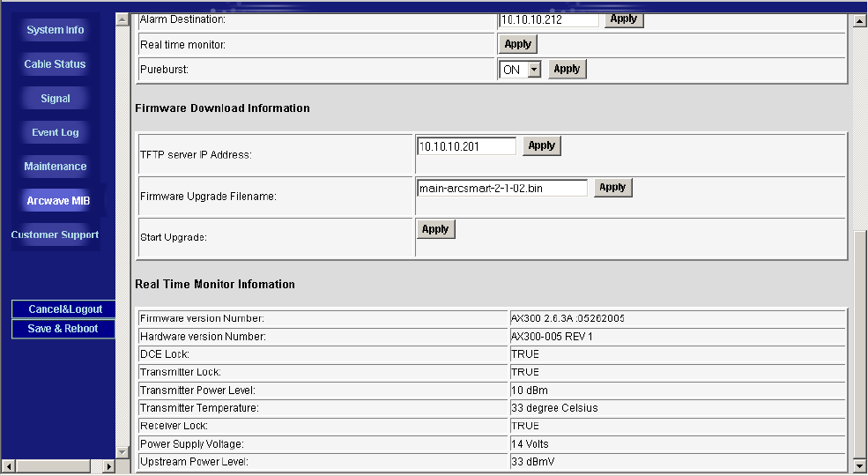Screen dimensions: 868x476
Task: Click the Power Supply Voltage label
Action: [191, 444]
